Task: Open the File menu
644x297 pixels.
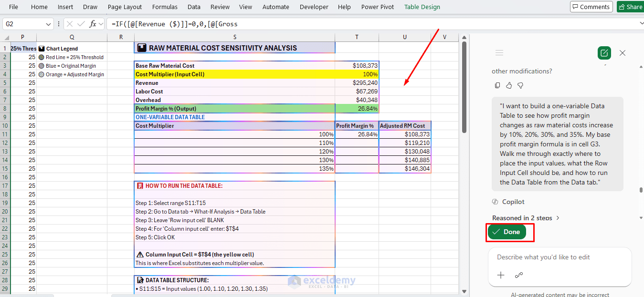Action: tap(14, 7)
